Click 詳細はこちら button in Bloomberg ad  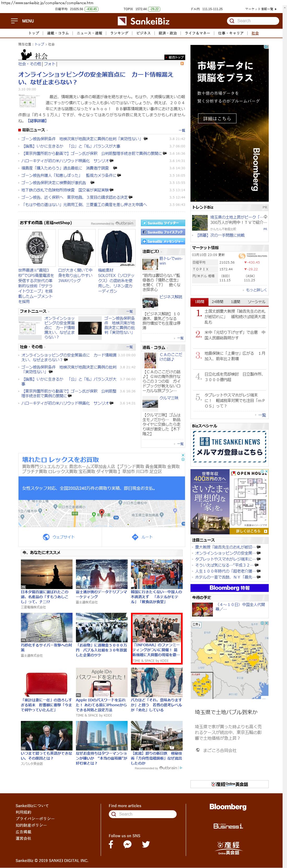217,118
